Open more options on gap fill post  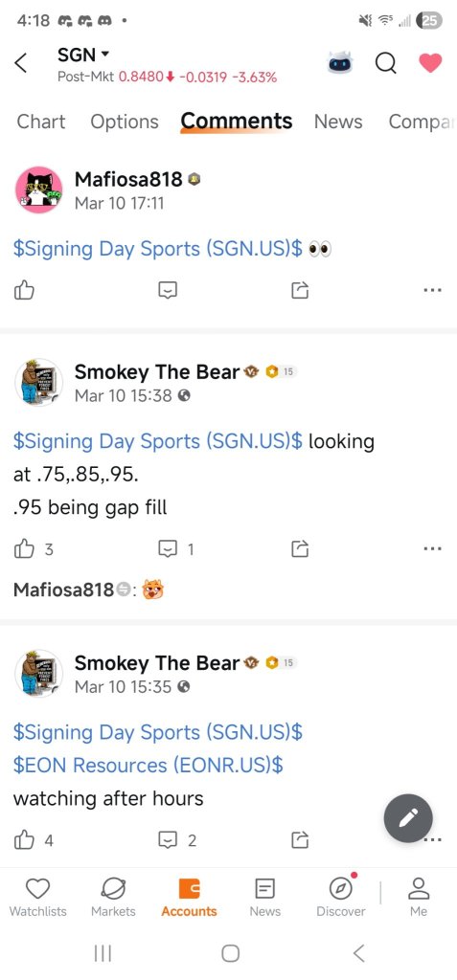(433, 548)
